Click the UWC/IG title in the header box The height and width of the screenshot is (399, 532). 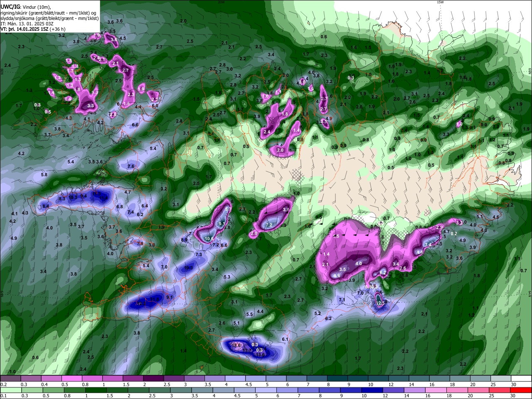coord(10,7)
